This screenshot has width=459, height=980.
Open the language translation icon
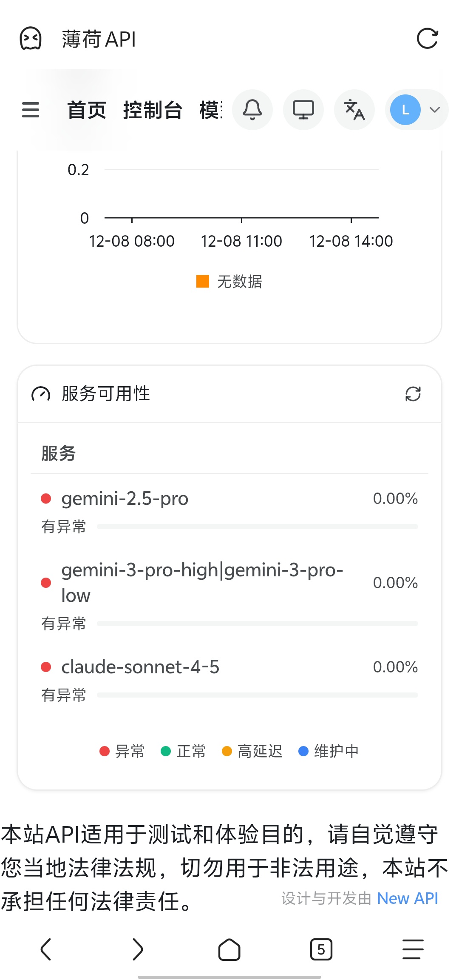pos(354,110)
